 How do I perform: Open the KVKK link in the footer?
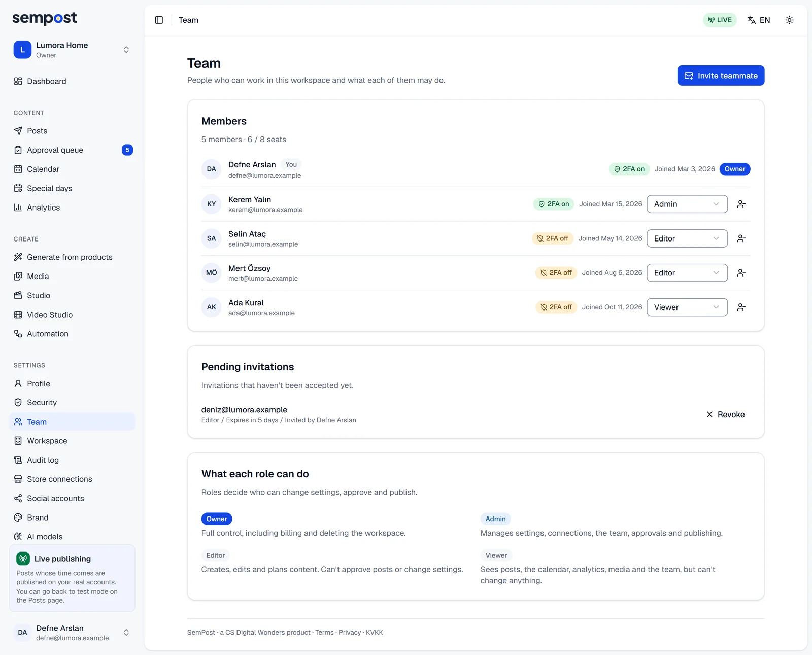[x=375, y=633]
